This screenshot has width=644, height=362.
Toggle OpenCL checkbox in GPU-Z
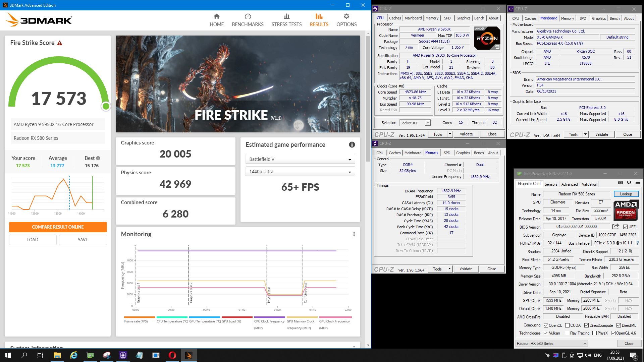click(546, 325)
